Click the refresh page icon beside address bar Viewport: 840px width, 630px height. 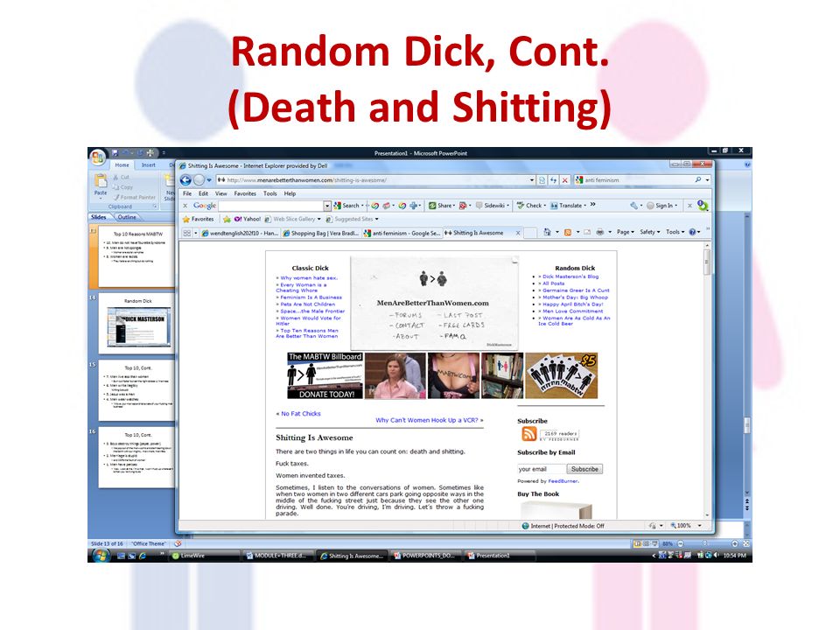coord(553,180)
